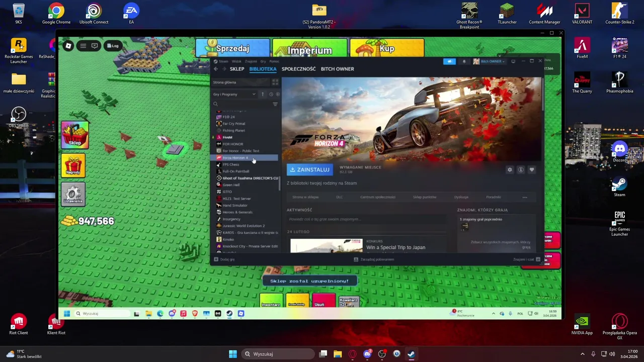This screenshot has width=644, height=362.
Task: Open BIBLIOTEKA tab in Steam
Action: tap(263, 69)
